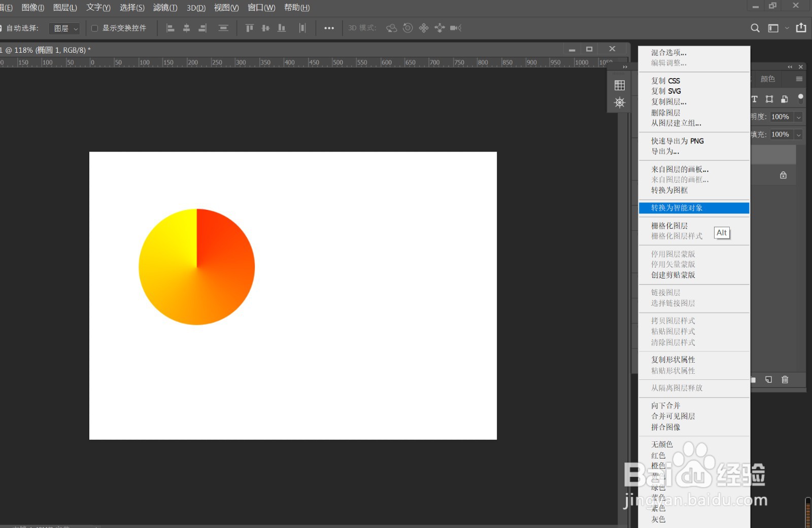Open the 选择(S) menu

click(132, 8)
